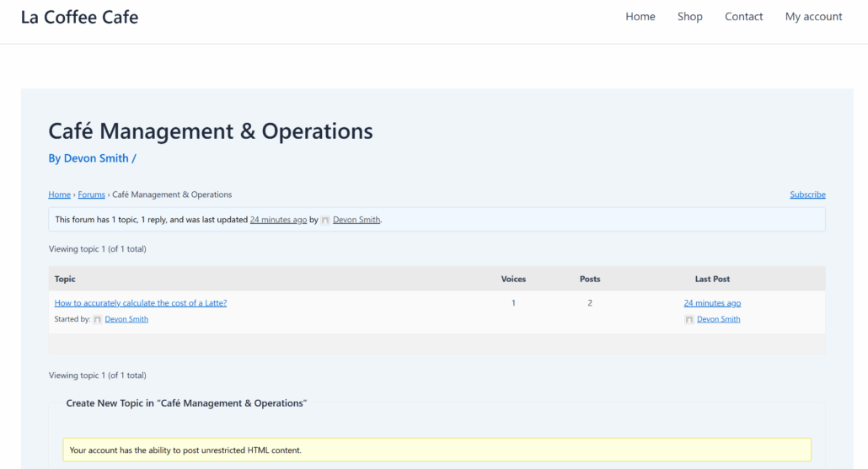Click the Topic column header
Screen dimensions: 868x469
click(65, 280)
